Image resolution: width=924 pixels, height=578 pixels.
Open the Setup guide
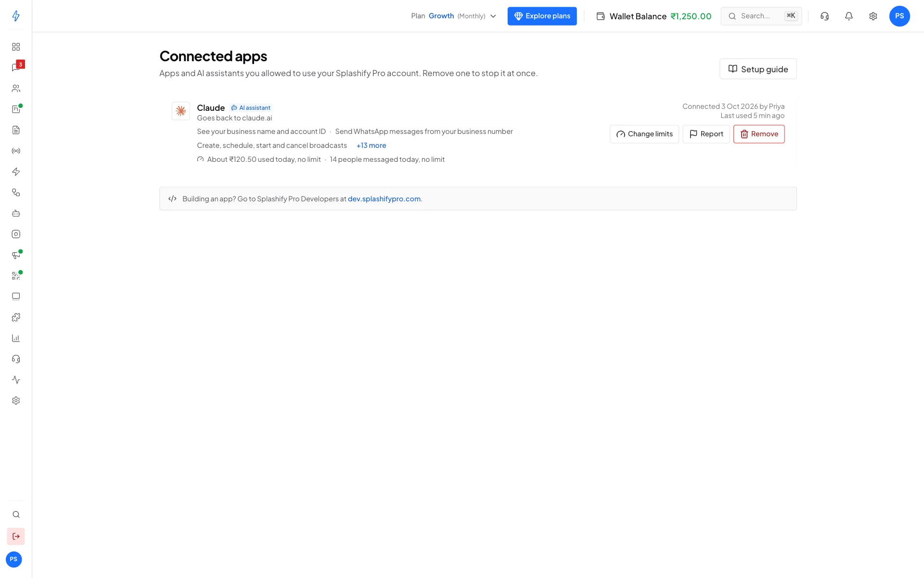[x=758, y=69]
